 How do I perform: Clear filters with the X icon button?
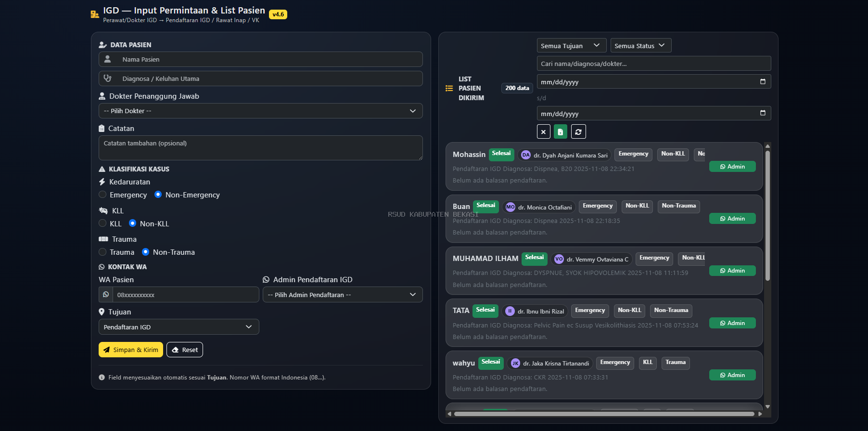pos(543,131)
